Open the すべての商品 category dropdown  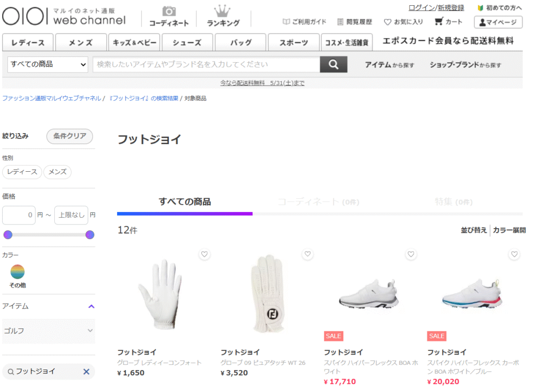click(48, 64)
